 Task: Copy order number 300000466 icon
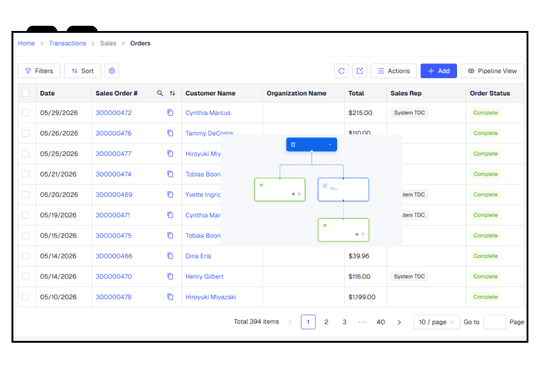tap(170, 256)
